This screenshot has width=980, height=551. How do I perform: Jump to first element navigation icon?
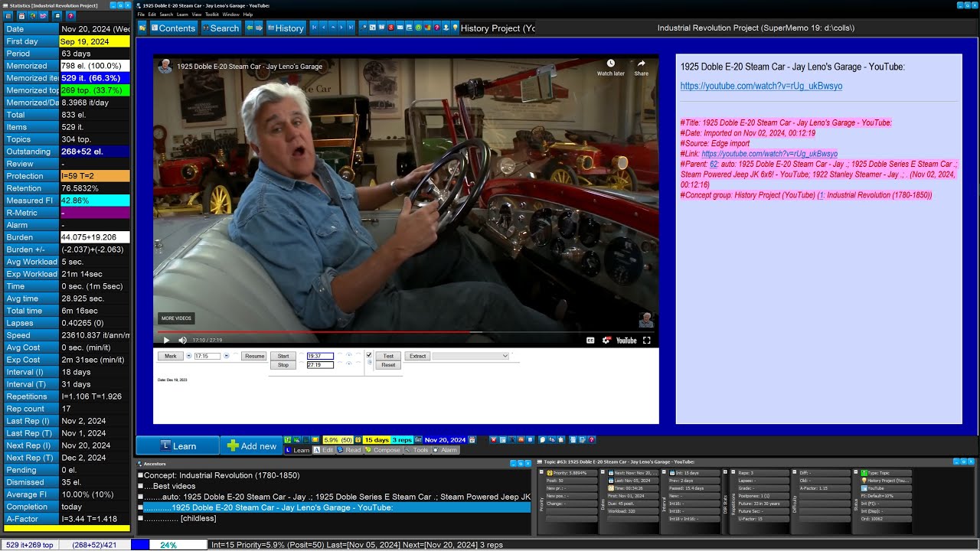click(314, 28)
